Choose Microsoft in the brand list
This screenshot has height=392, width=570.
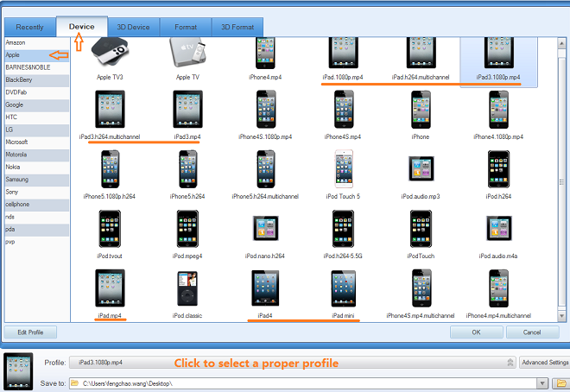[x=37, y=142]
